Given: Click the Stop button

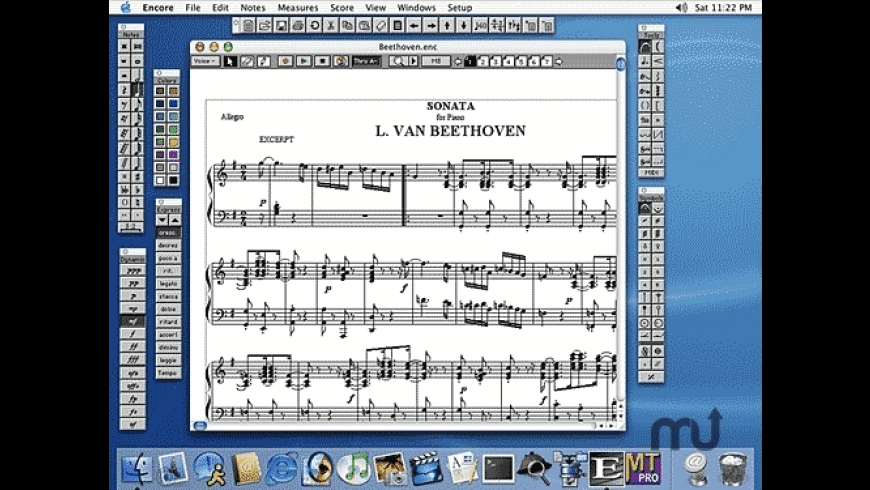Looking at the screenshot, I should tap(322, 62).
